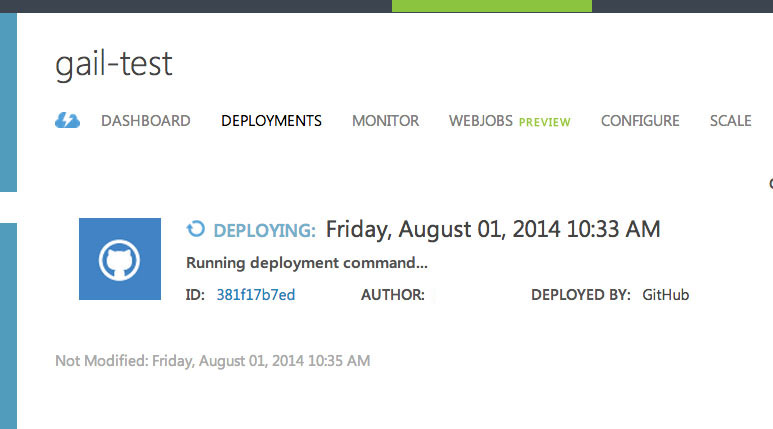This screenshot has width=773, height=429.
Task: Open the Configure tab
Action: 639,121
